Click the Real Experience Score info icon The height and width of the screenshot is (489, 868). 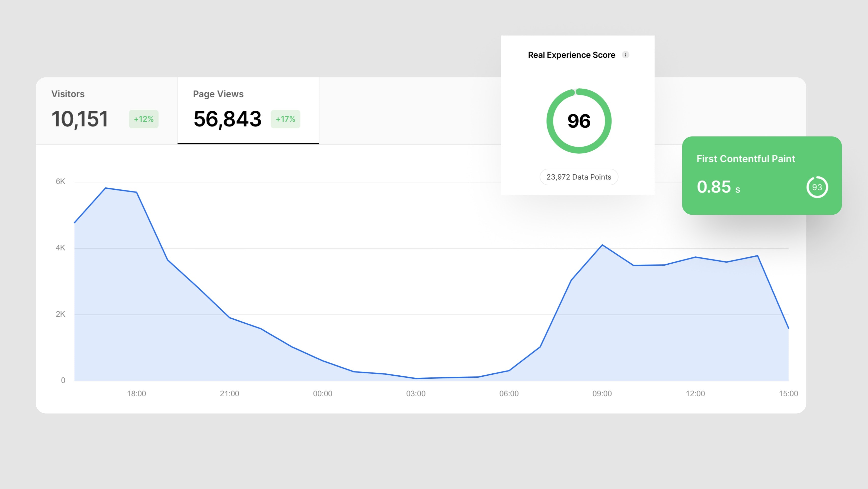(625, 55)
